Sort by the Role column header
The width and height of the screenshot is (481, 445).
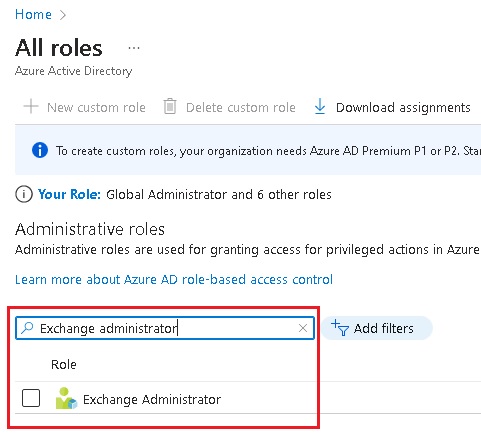coord(64,364)
